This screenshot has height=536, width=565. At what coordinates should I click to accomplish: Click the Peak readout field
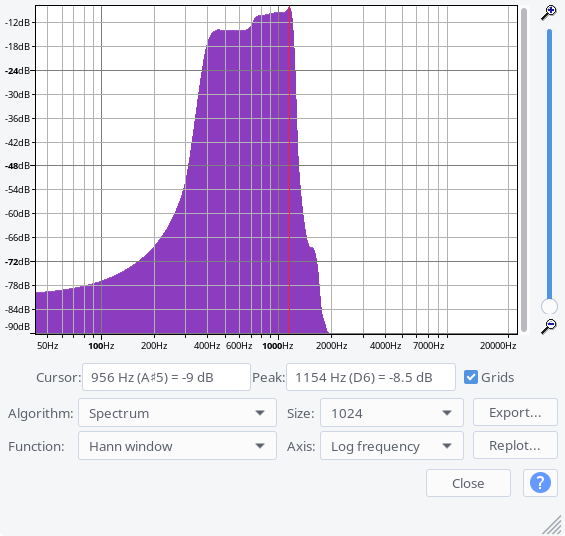pos(371,377)
